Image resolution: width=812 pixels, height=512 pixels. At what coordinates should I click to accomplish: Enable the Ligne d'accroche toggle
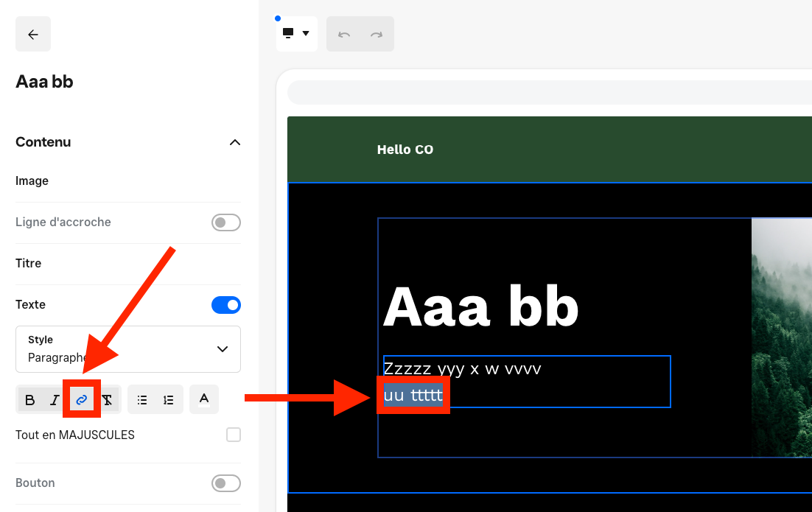coord(225,222)
